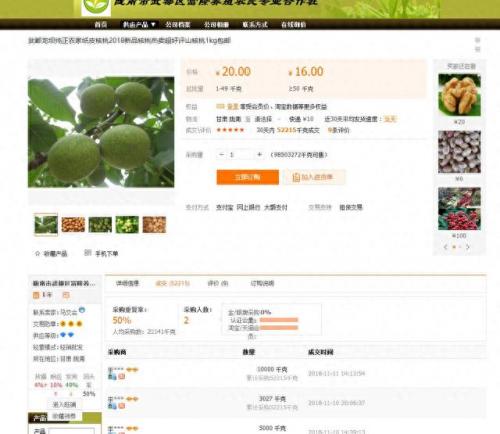
Task: Open the 公司相册 nav item
Action: tap(216, 24)
